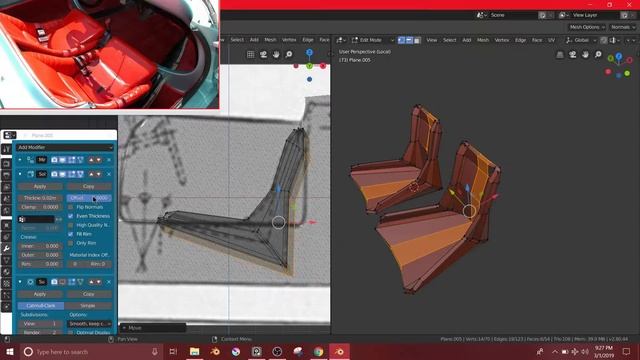The width and height of the screenshot is (640, 360).
Task: Open the UV menu
Action: tap(551, 40)
